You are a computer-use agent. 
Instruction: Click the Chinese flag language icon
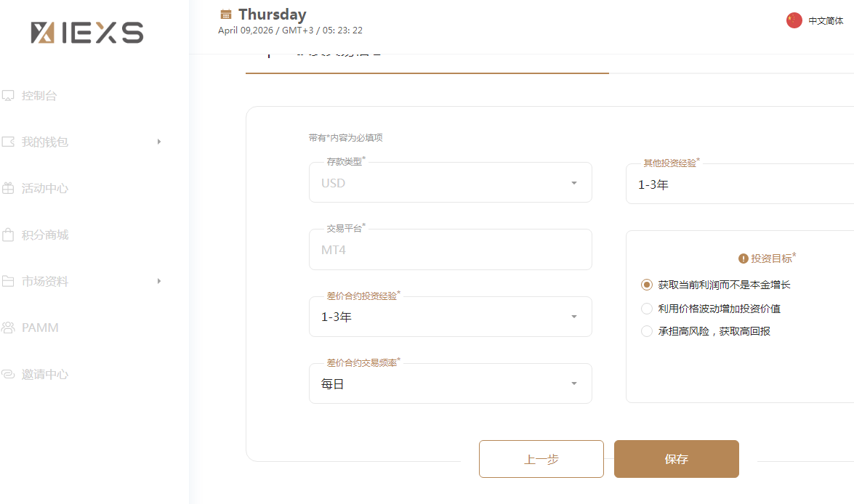click(794, 21)
